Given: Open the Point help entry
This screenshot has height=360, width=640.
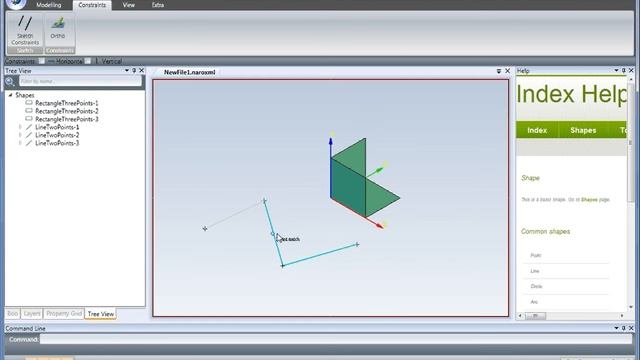Looking at the screenshot, I should pos(536,256).
